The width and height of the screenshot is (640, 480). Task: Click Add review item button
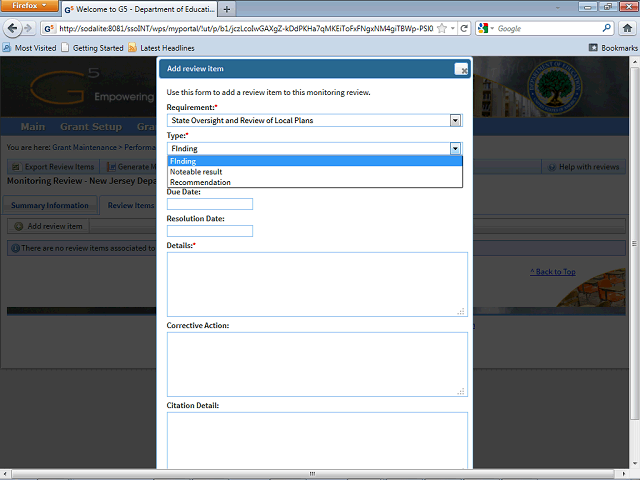49,226
